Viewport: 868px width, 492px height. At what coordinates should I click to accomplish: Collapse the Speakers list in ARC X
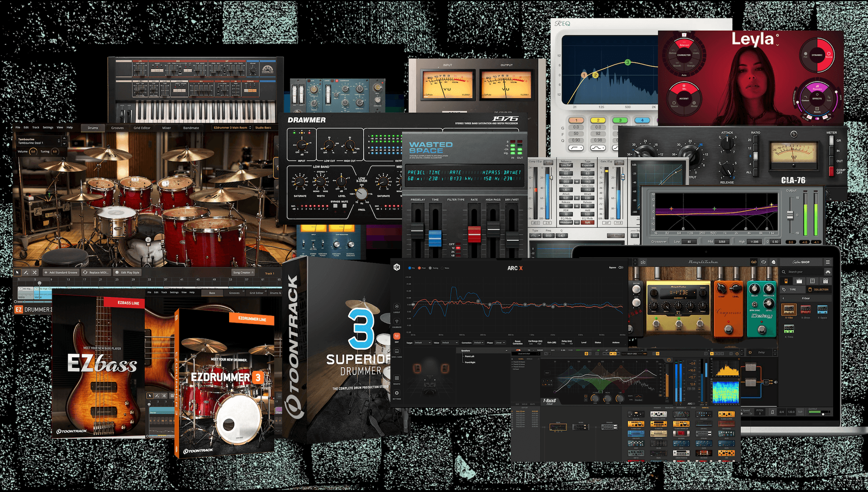point(506,351)
